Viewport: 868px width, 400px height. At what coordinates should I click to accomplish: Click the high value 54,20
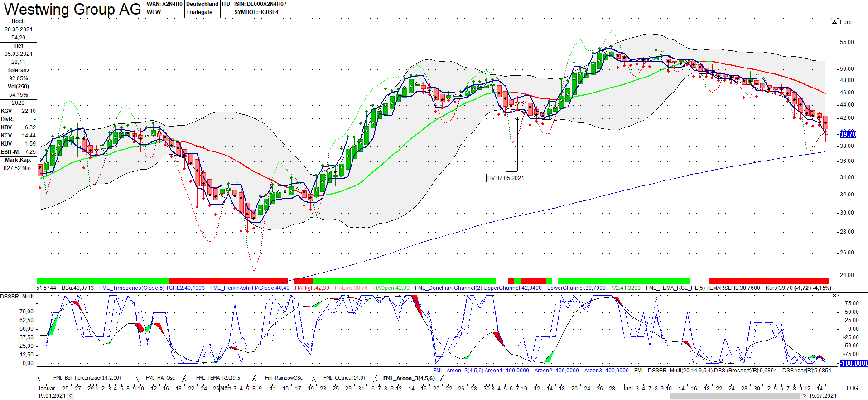pos(19,38)
